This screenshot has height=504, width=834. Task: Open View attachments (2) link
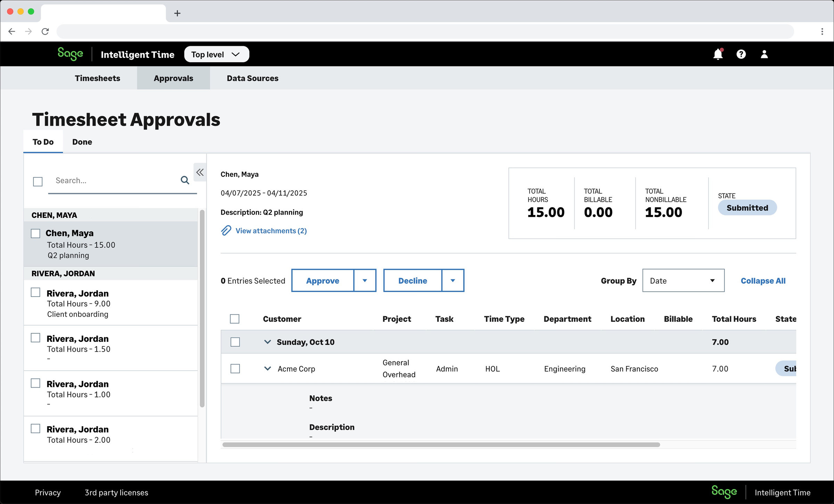[271, 231]
